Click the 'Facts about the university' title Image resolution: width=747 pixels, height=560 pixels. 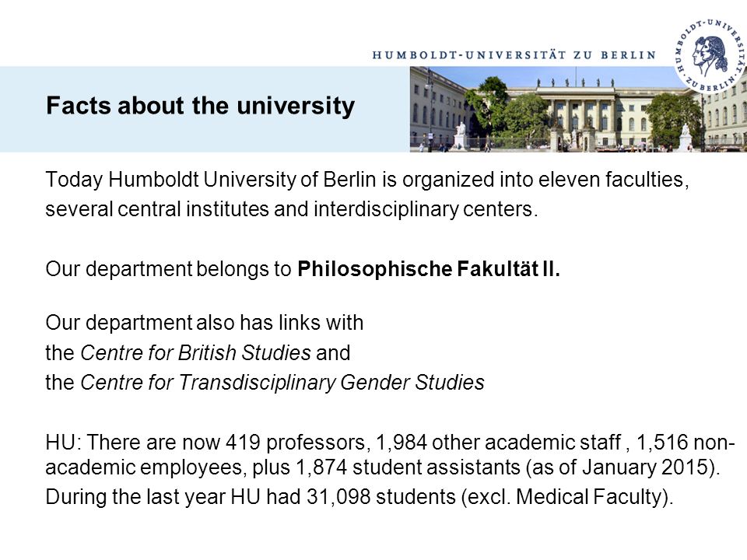(x=200, y=105)
